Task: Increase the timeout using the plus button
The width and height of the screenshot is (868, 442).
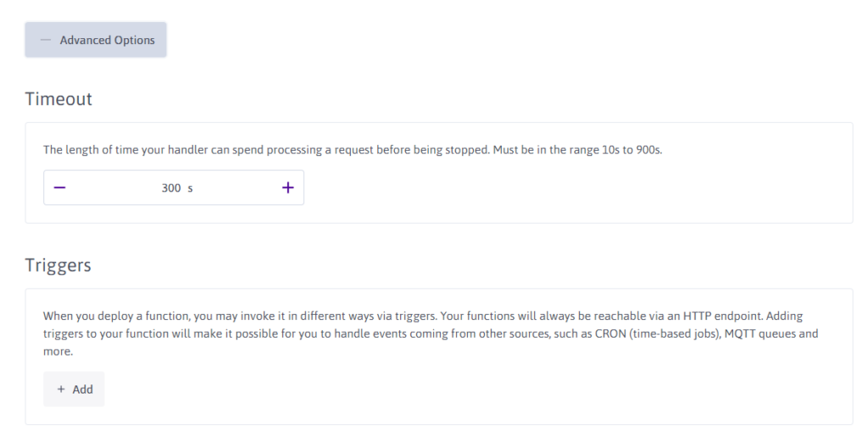Action: click(287, 188)
